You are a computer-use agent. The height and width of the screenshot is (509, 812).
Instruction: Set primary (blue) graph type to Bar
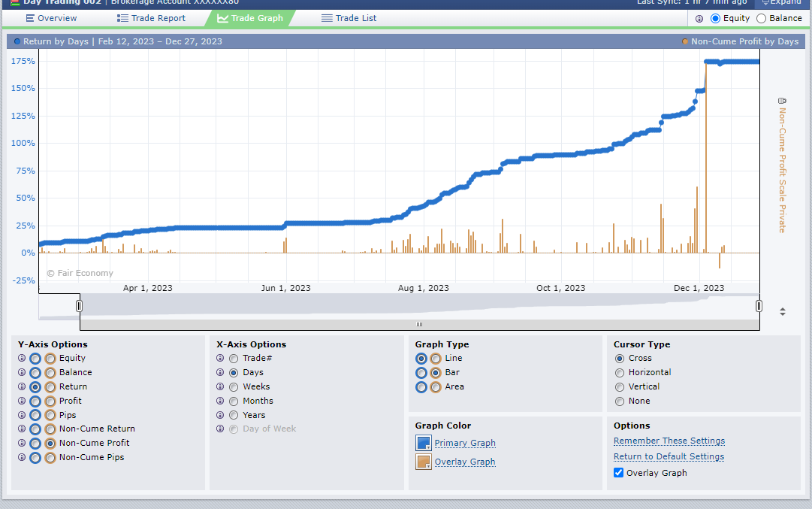(421, 373)
